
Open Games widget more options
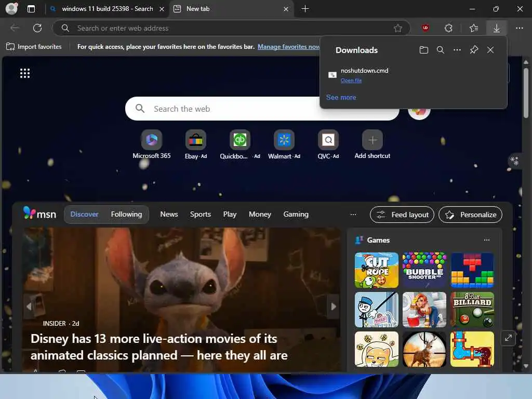pos(486,240)
